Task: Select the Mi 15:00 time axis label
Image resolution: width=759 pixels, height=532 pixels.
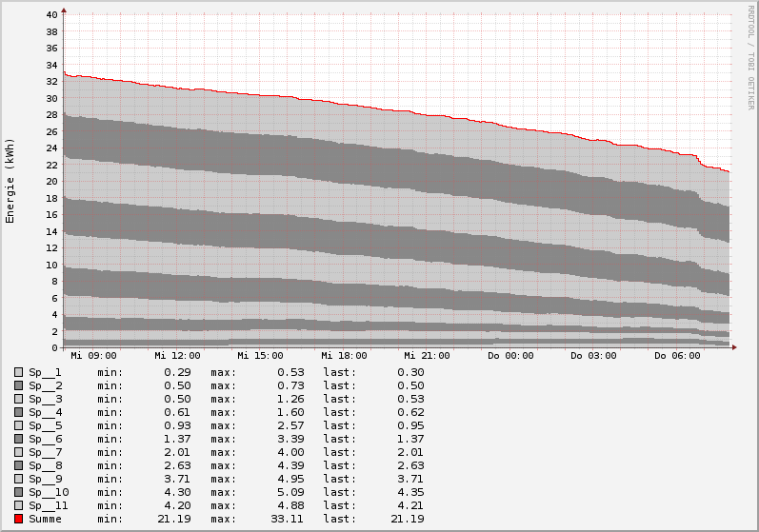Action: [260, 356]
